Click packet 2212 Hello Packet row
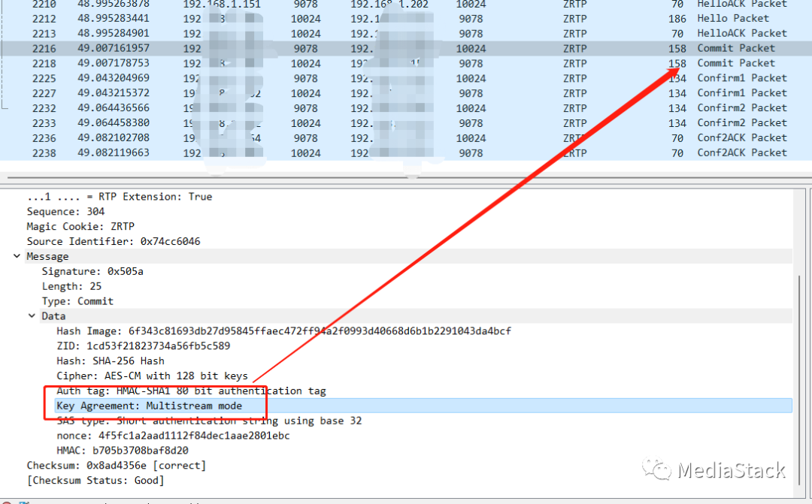The width and height of the screenshot is (812, 504). coord(406,18)
